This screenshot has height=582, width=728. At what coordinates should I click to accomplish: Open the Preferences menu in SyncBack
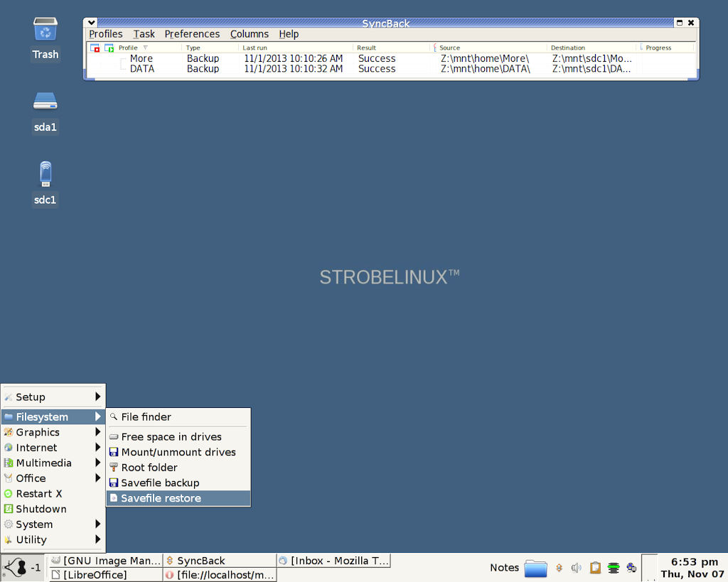click(192, 34)
